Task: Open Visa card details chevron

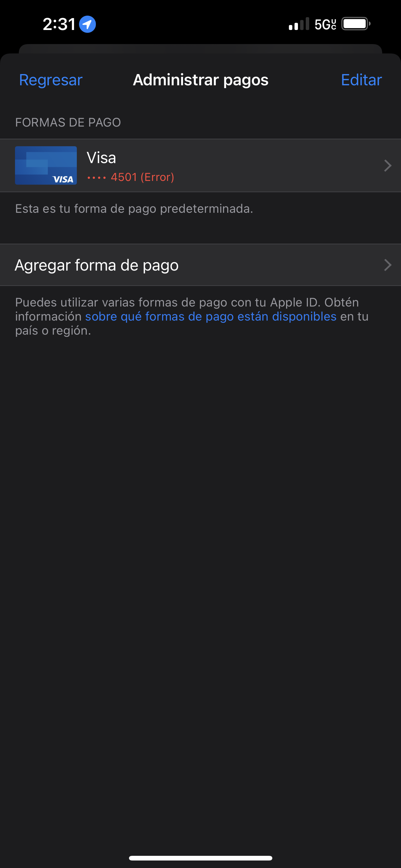Action: pos(388,166)
